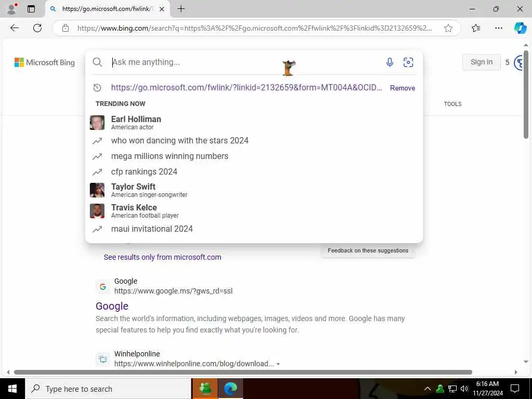Open the Edge profile icon

coord(12,9)
